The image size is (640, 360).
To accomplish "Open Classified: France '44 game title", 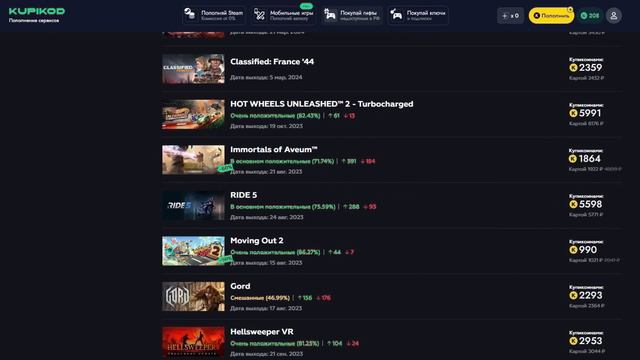I will tap(272, 62).
